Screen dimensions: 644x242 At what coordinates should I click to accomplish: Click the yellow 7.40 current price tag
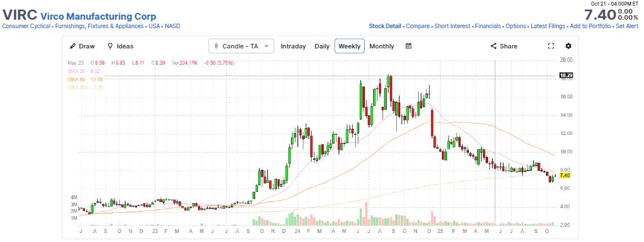[565, 176]
